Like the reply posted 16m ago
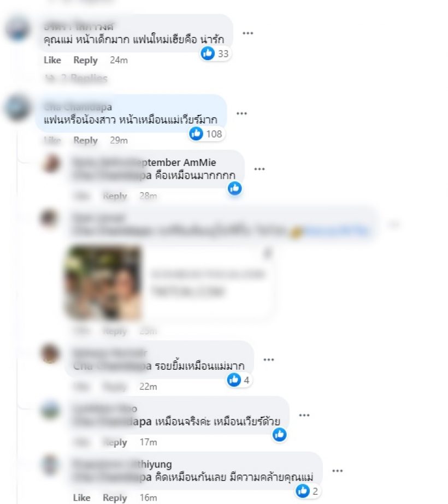448x504 pixels. (x=82, y=497)
